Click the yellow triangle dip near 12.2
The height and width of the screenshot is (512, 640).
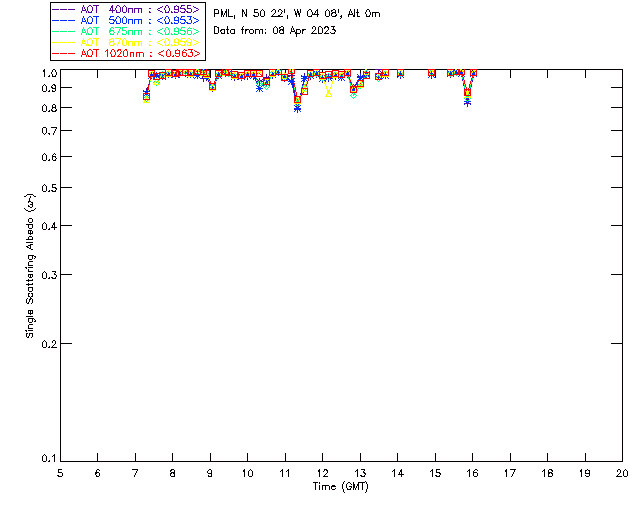[329, 94]
